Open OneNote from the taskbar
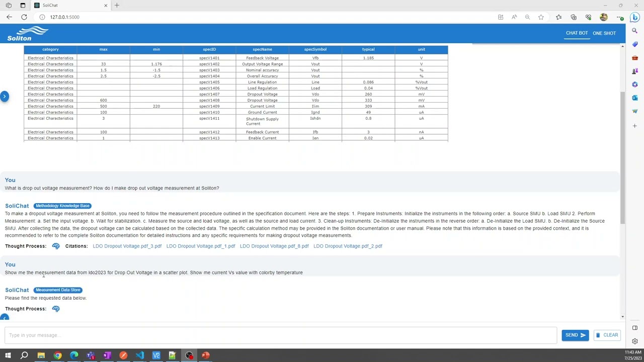Image resolution: width=644 pixels, height=362 pixels. coord(107,355)
